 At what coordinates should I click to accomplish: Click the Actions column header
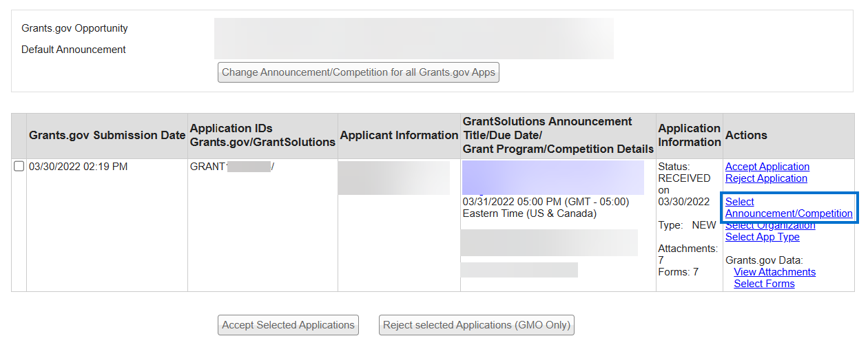pyautogui.click(x=746, y=136)
